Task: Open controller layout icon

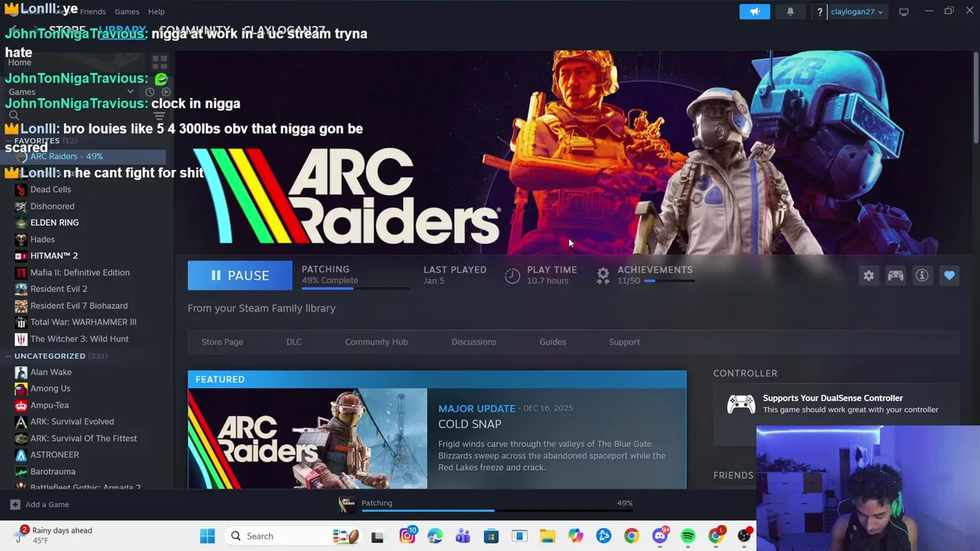Action: pyautogui.click(x=895, y=275)
